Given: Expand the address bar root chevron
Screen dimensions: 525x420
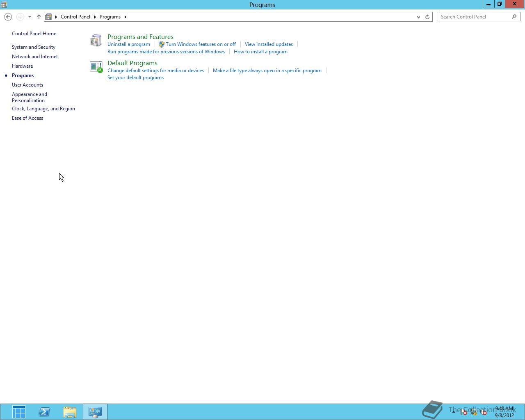Looking at the screenshot, I should (x=56, y=17).
